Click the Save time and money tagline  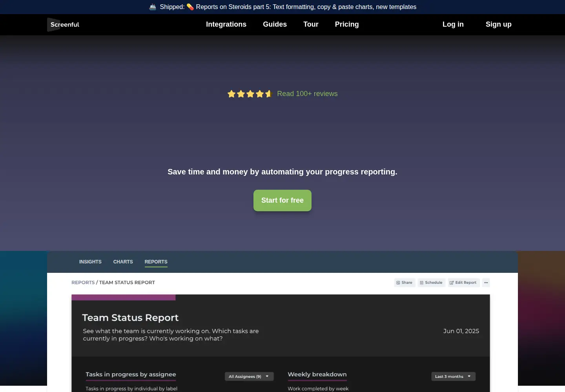(282, 172)
